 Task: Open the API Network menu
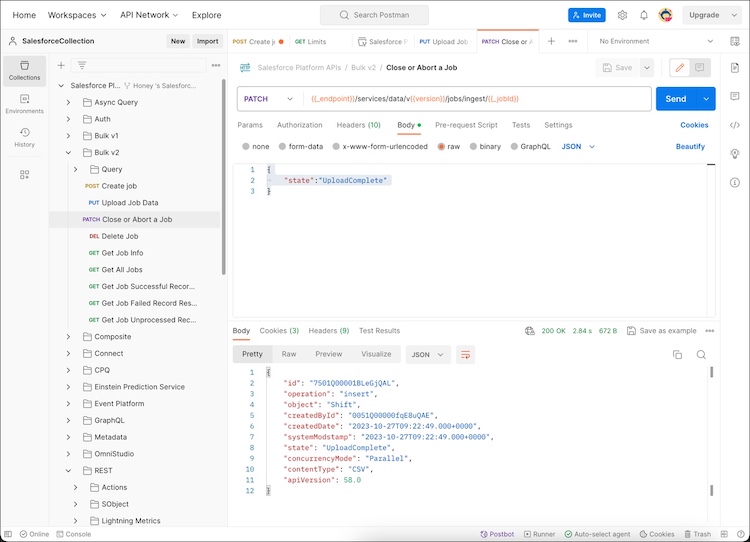coord(149,15)
